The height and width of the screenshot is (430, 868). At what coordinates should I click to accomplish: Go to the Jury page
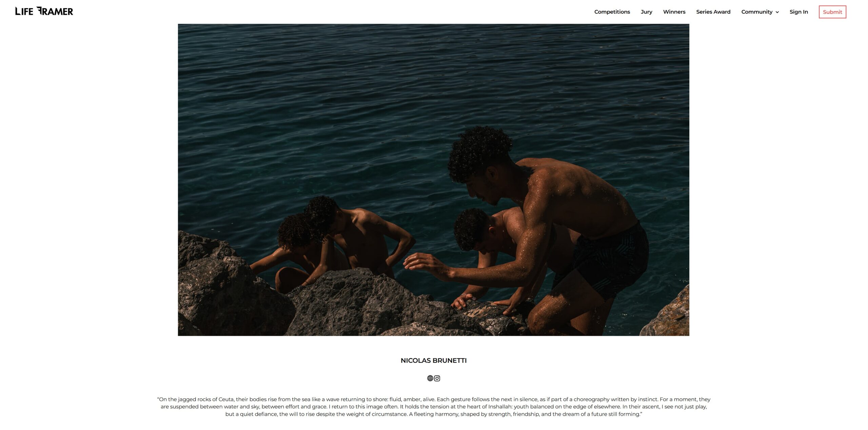coord(646,12)
